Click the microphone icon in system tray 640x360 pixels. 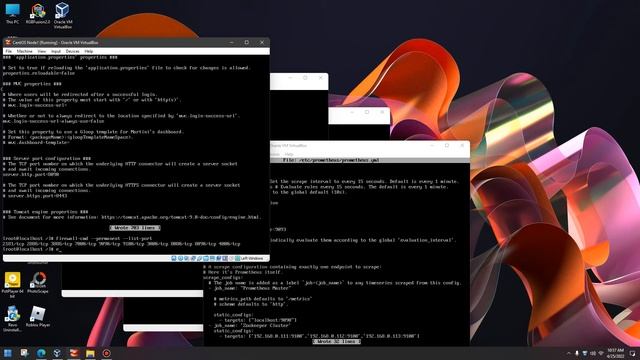577,353
